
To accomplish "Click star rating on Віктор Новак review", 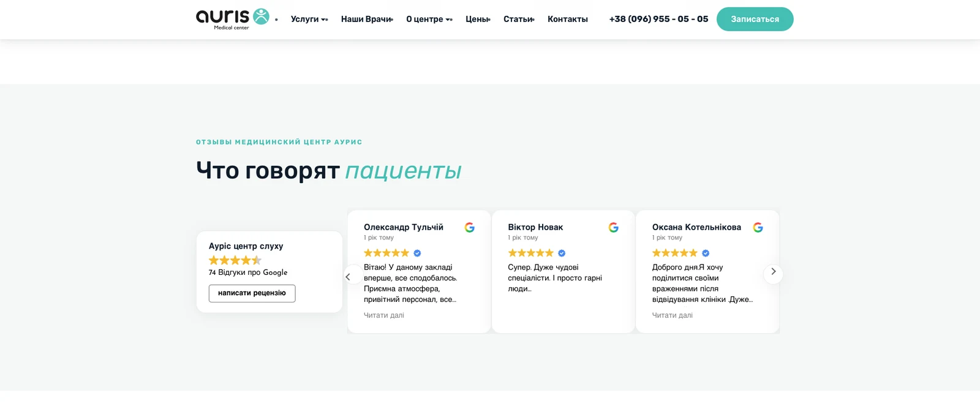I will tap(530, 253).
